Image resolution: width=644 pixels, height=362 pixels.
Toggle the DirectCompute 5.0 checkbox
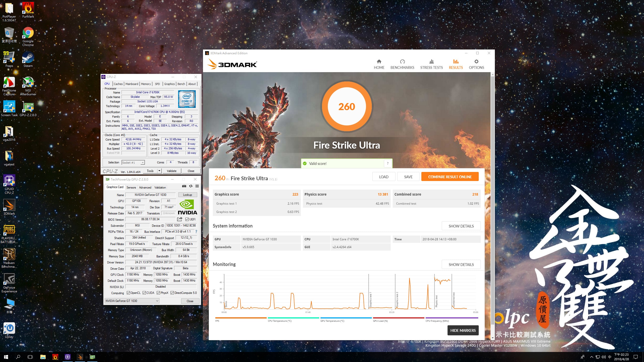[172, 293]
